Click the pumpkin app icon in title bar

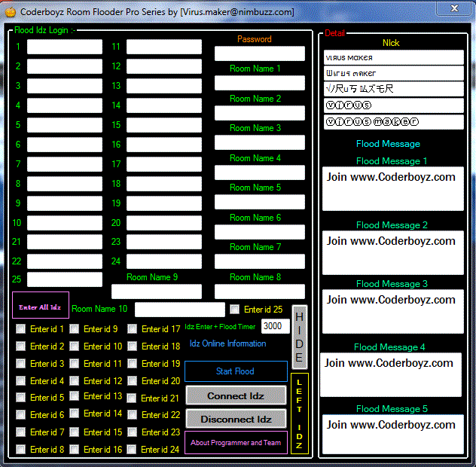[x=10, y=12]
